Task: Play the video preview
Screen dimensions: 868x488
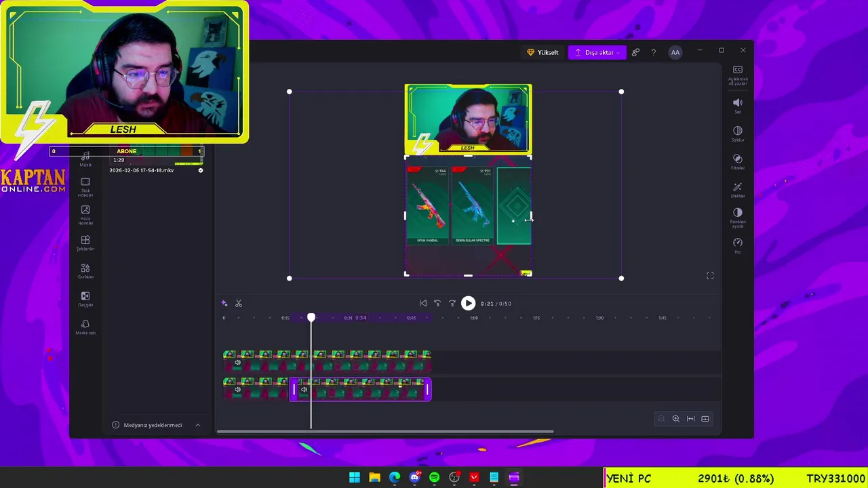Action: 468,303
